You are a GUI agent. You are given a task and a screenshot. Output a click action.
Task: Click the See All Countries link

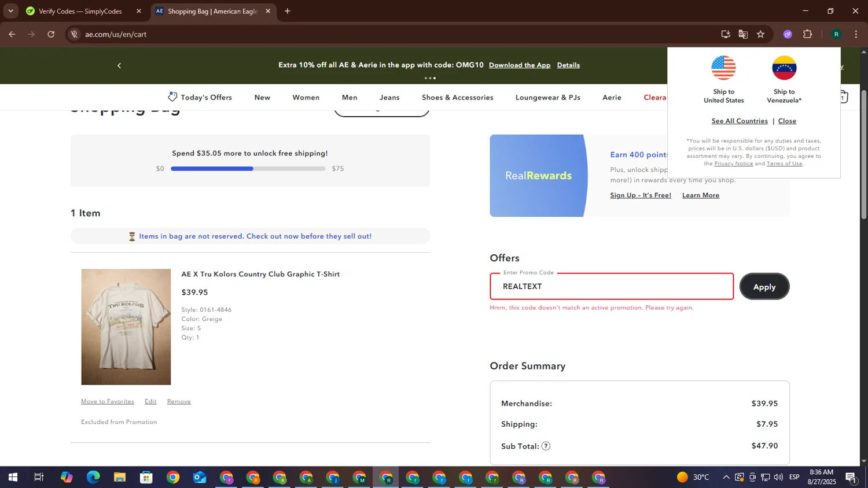740,121
